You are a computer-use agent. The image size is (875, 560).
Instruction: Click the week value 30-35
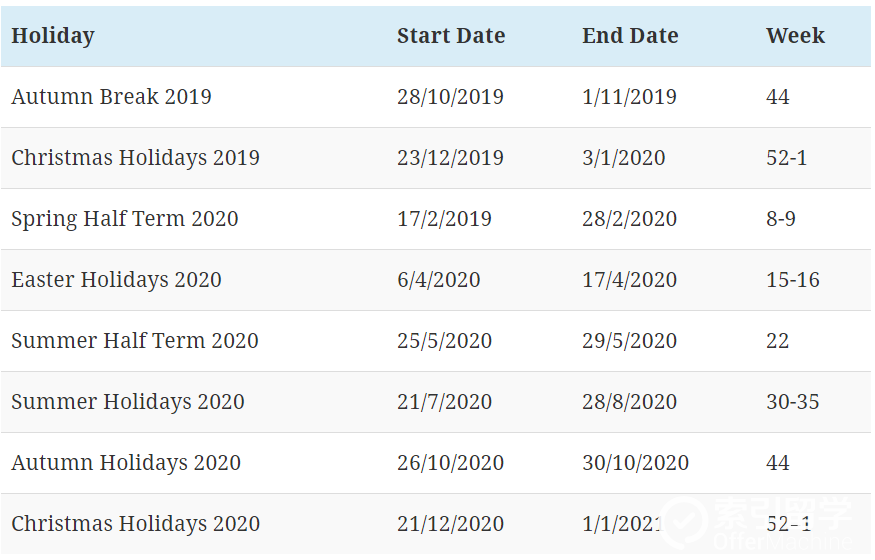tap(792, 402)
